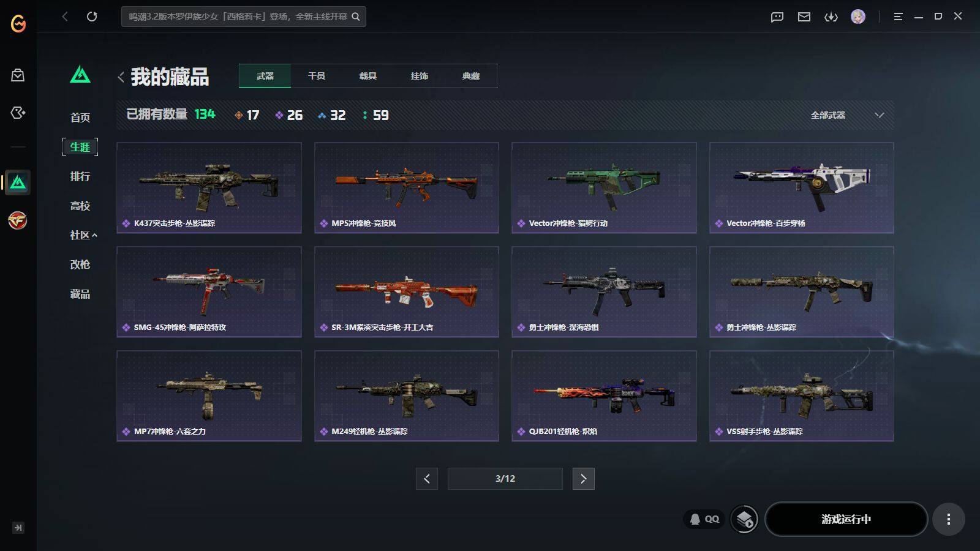
Task: Go to next page of collection
Action: pyautogui.click(x=583, y=479)
